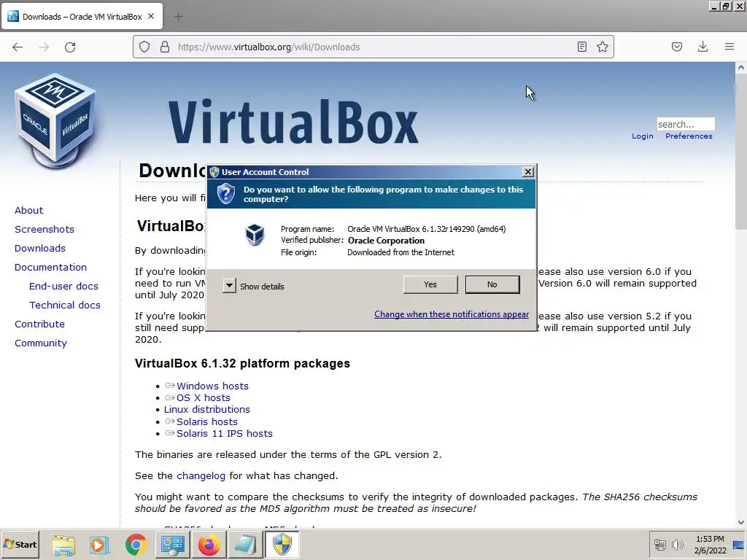Open Windows Media Player from taskbar
Screen dimensions: 747x560
tap(99, 545)
